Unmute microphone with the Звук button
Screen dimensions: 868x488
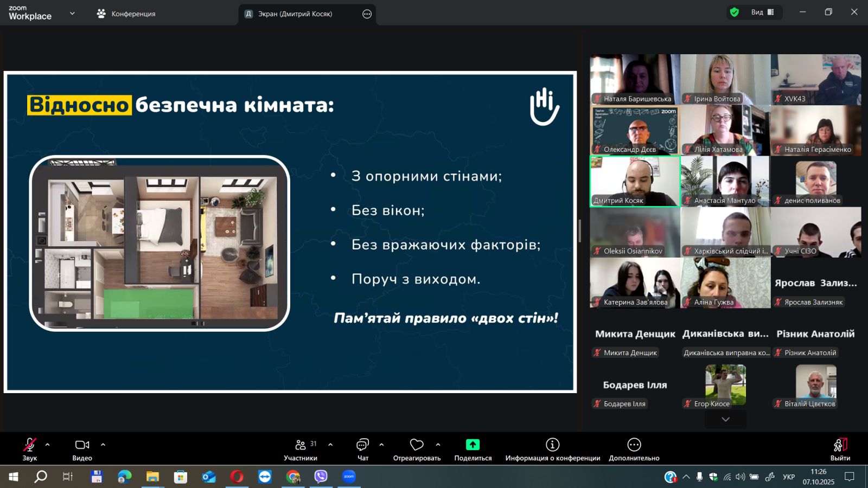coord(29,449)
